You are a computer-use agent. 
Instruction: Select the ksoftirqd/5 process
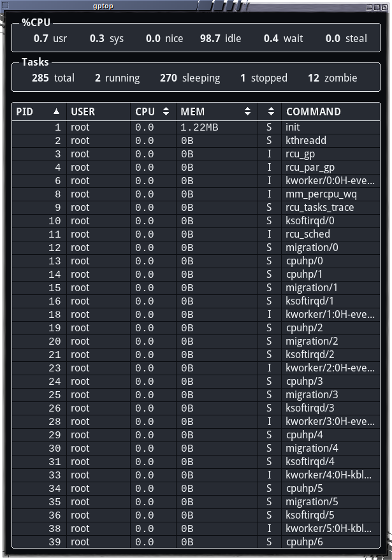pyautogui.click(x=196, y=515)
